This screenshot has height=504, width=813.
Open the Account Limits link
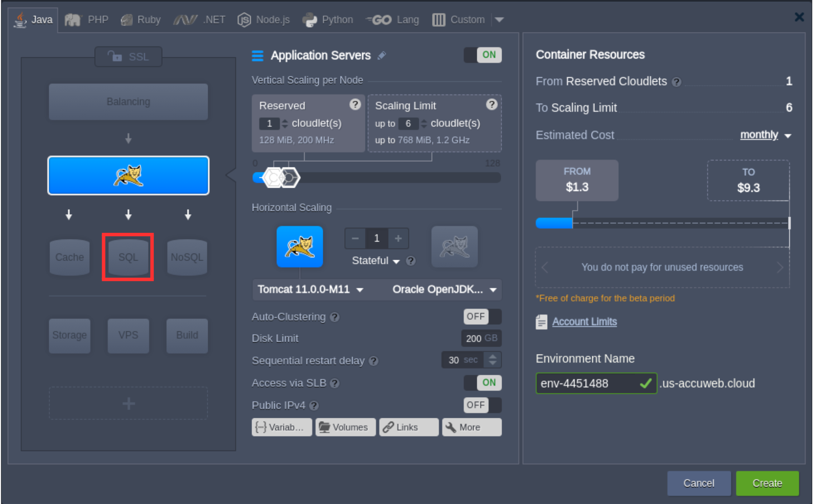coord(584,322)
